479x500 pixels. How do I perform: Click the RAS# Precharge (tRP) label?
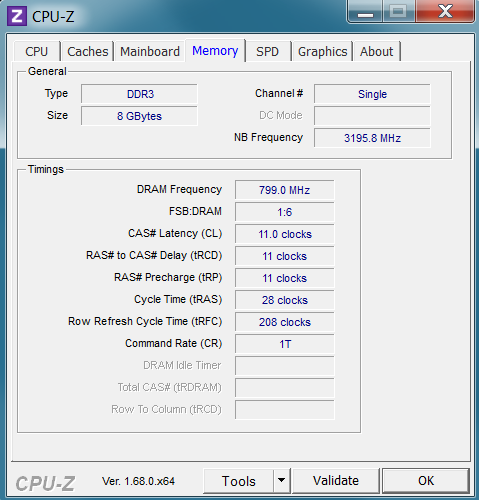pos(168,277)
